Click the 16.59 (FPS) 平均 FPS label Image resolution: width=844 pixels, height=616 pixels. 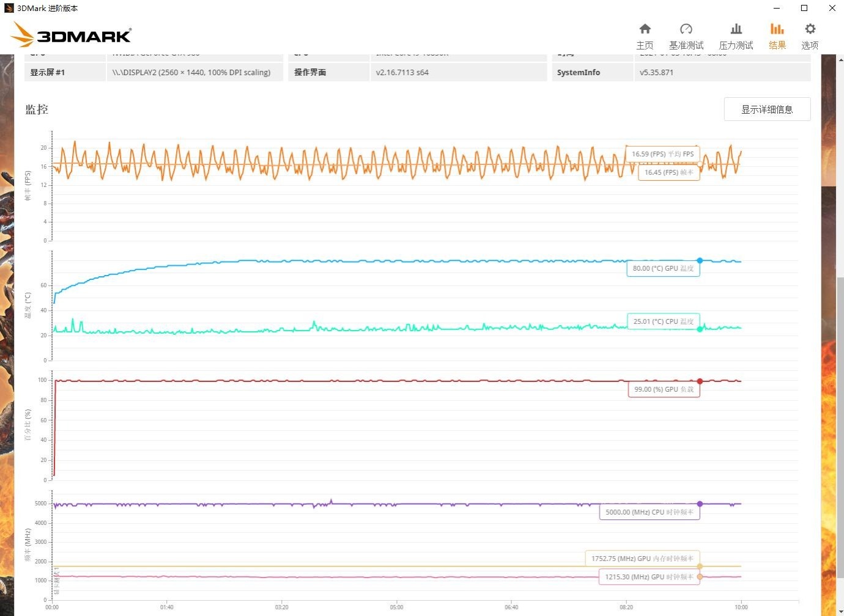pos(662,153)
